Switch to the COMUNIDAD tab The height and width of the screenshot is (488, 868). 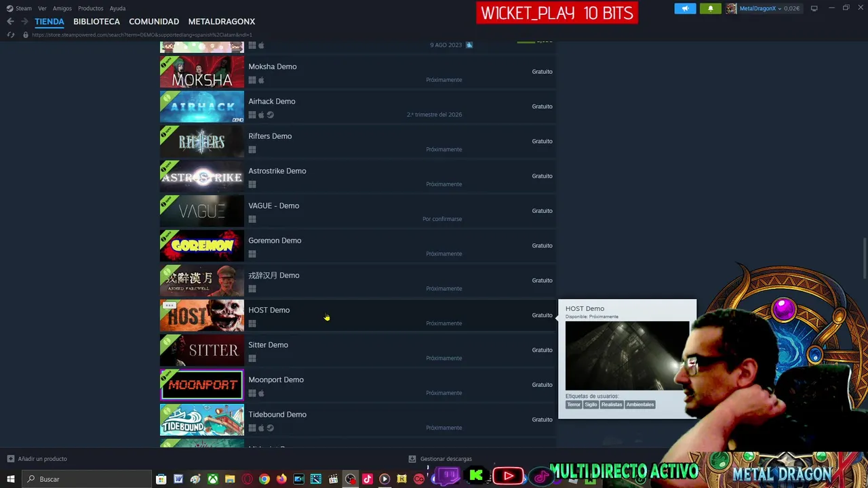154,22
